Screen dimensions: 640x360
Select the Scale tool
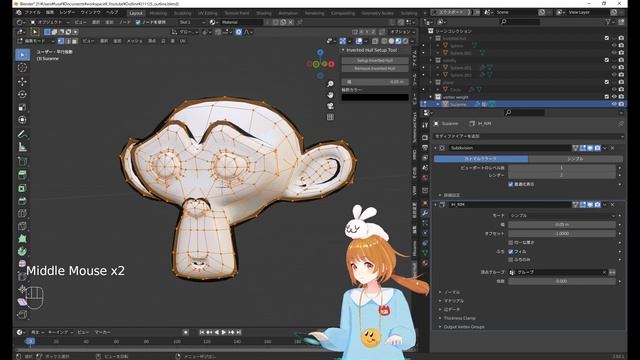(22, 107)
